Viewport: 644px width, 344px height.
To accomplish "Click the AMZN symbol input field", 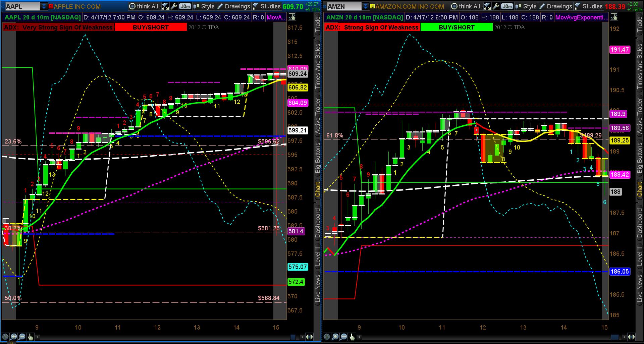I will pos(344,6).
